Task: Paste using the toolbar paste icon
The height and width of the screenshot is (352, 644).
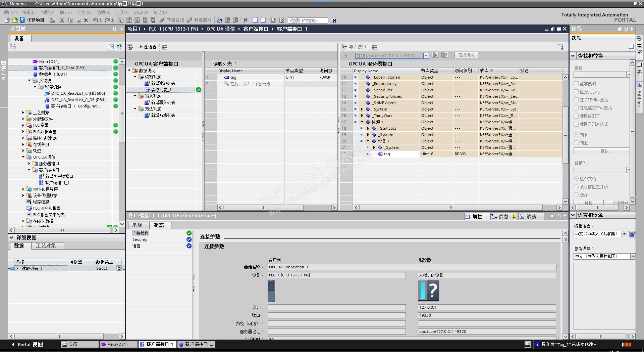Action: coord(78,20)
